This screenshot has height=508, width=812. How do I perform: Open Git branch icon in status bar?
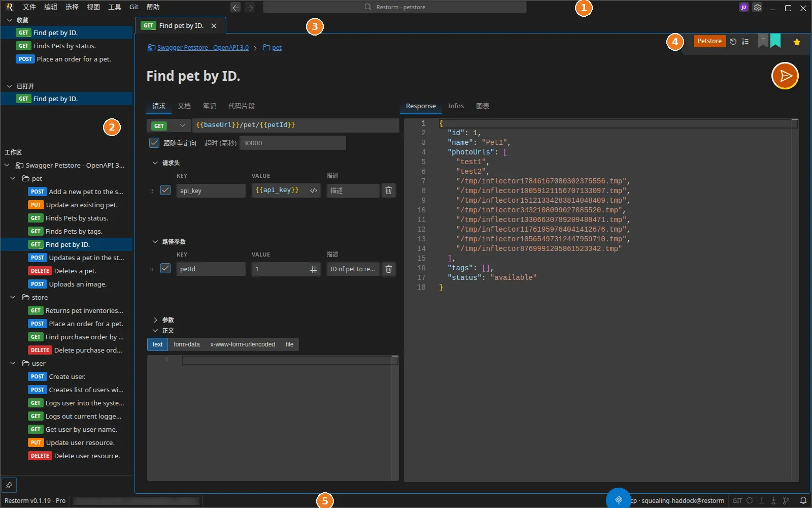point(786,500)
